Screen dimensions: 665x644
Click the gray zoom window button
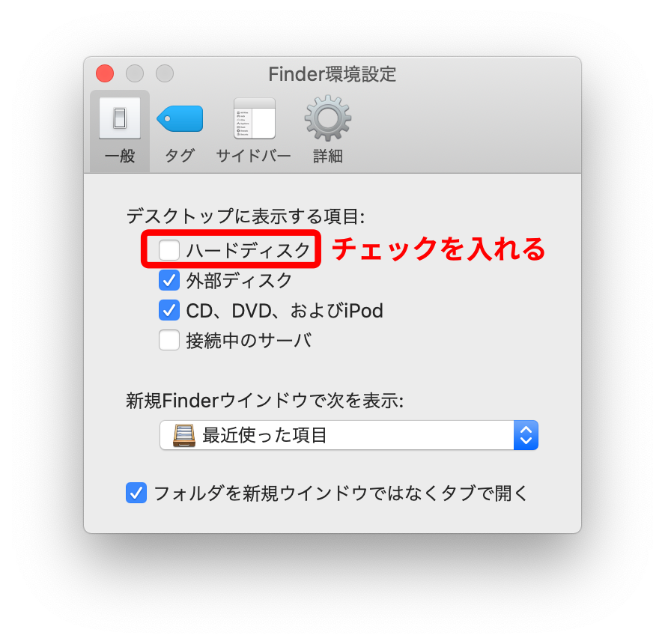165,73
